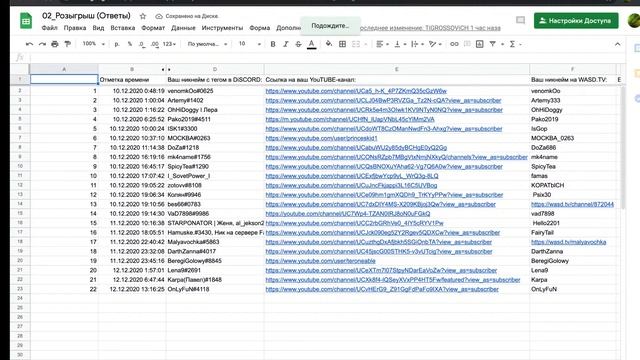Open horizontal align dropdown
Viewport: 640px width, 360px height.
(x=382, y=44)
